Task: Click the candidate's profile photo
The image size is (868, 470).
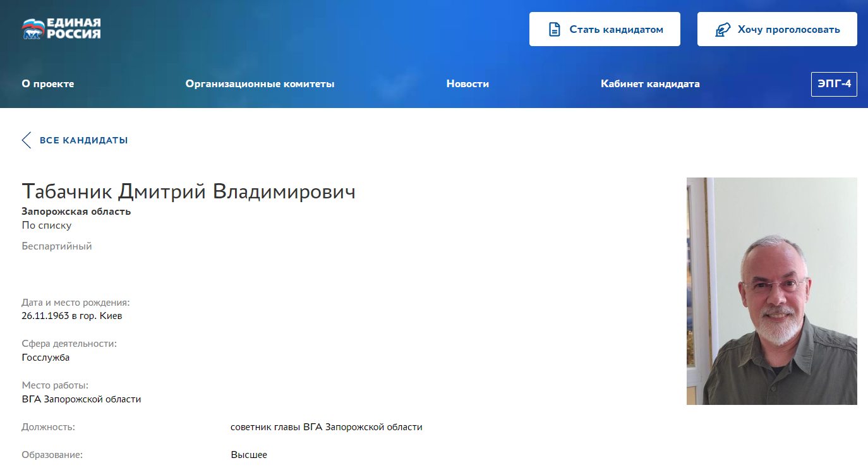Action: (x=771, y=291)
